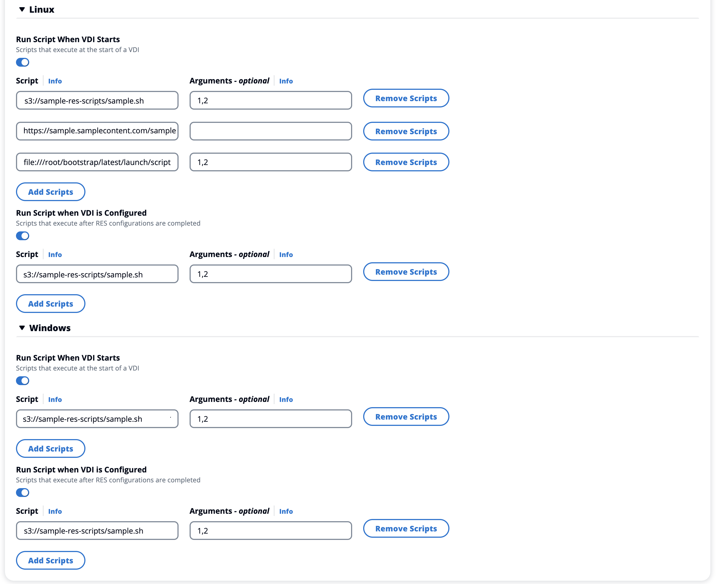The height and width of the screenshot is (584, 728).
Task: Click Add Scripts under Linux configured scripts
Action: point(50,304)
